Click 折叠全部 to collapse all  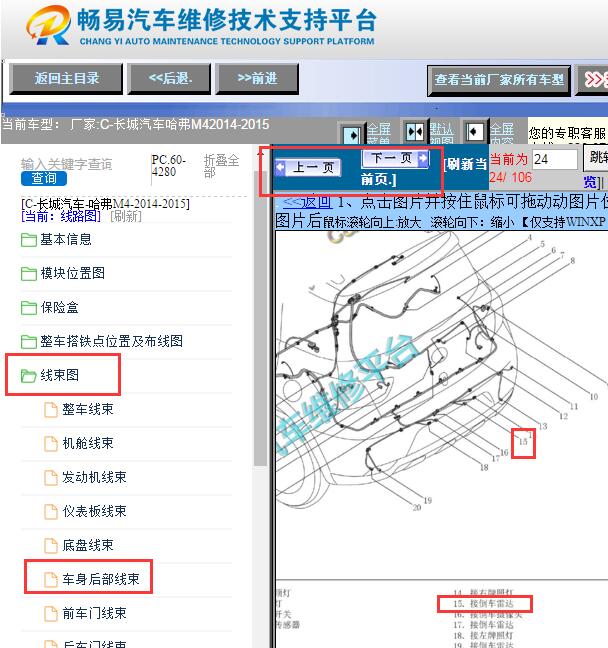click(x=221, y=166)
